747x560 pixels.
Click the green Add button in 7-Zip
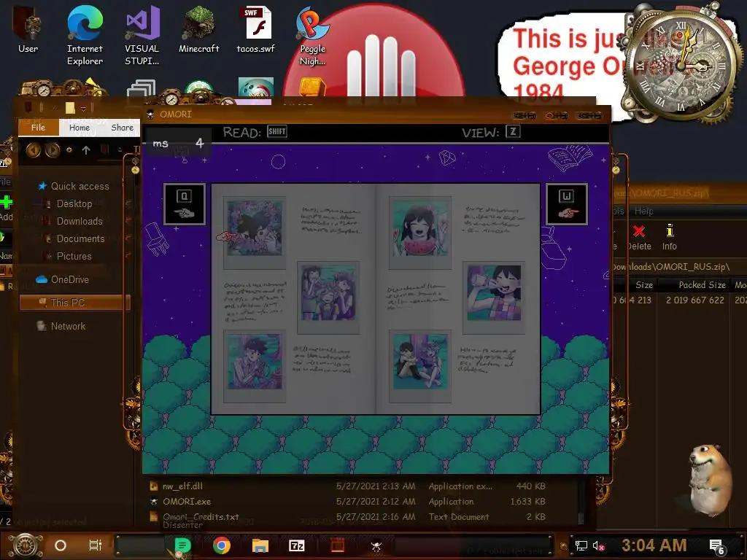[6, 208]
